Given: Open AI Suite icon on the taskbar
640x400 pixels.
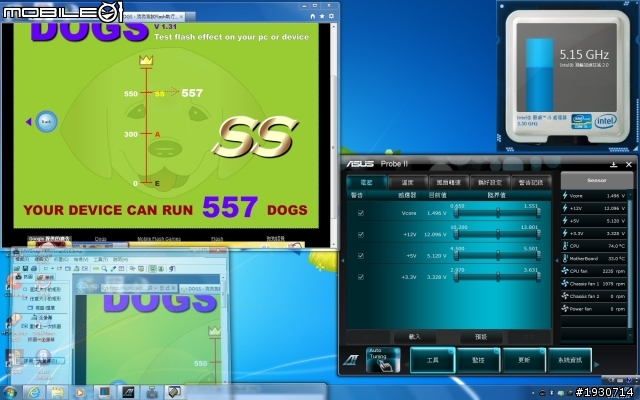Looking at the screenshot, I should point(128,392).
